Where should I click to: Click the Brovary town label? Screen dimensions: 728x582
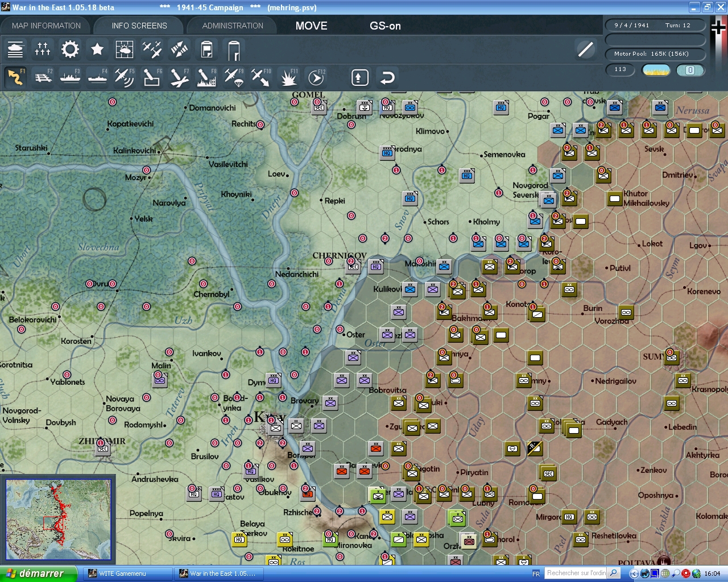coord(305,401)
